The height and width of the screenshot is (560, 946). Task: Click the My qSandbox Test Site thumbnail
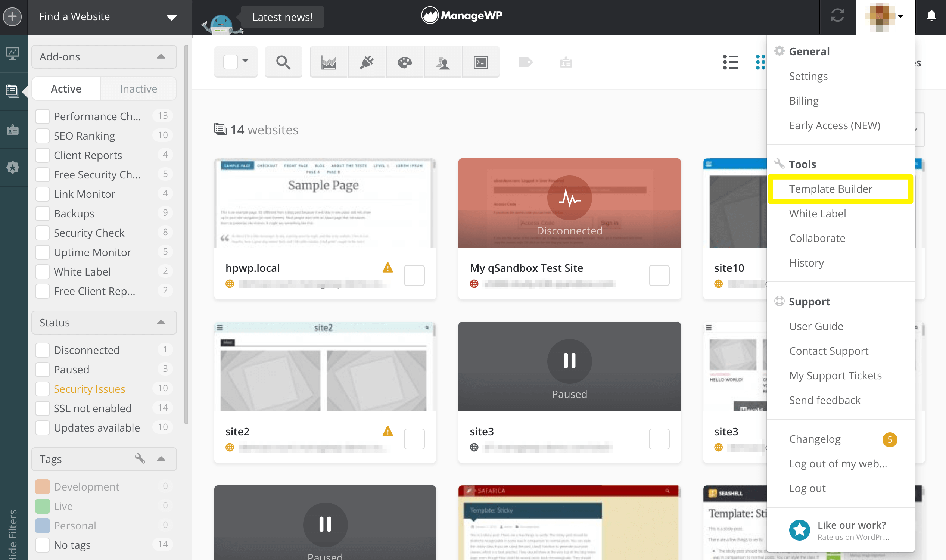pyautogui.click(x=569, y=203)
